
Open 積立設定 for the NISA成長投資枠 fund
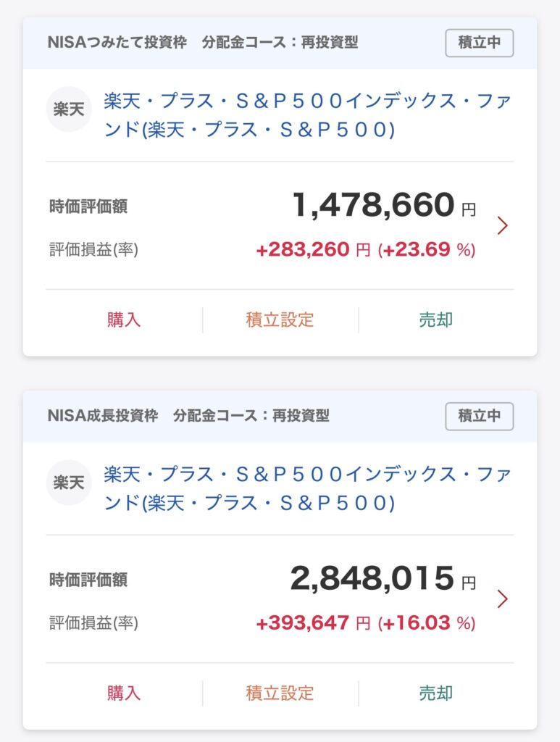280,693
